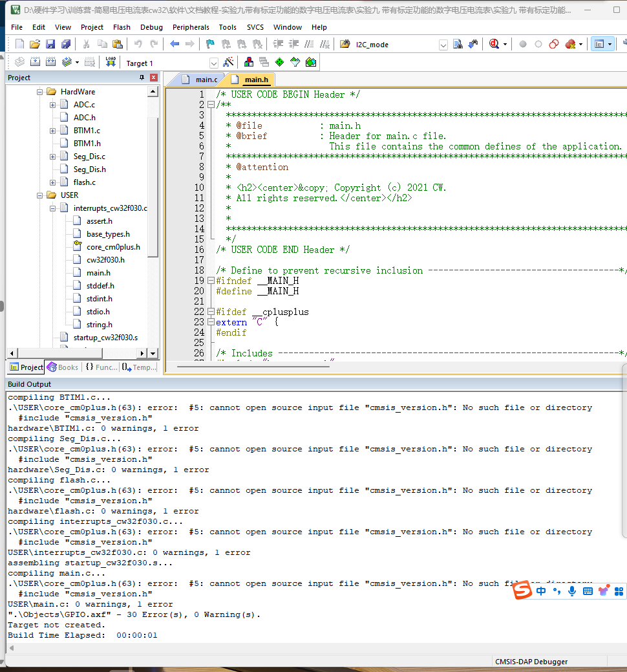Open the Target 1 dropdown arrow
Screen dimensions: 627x672
point(214,63)
